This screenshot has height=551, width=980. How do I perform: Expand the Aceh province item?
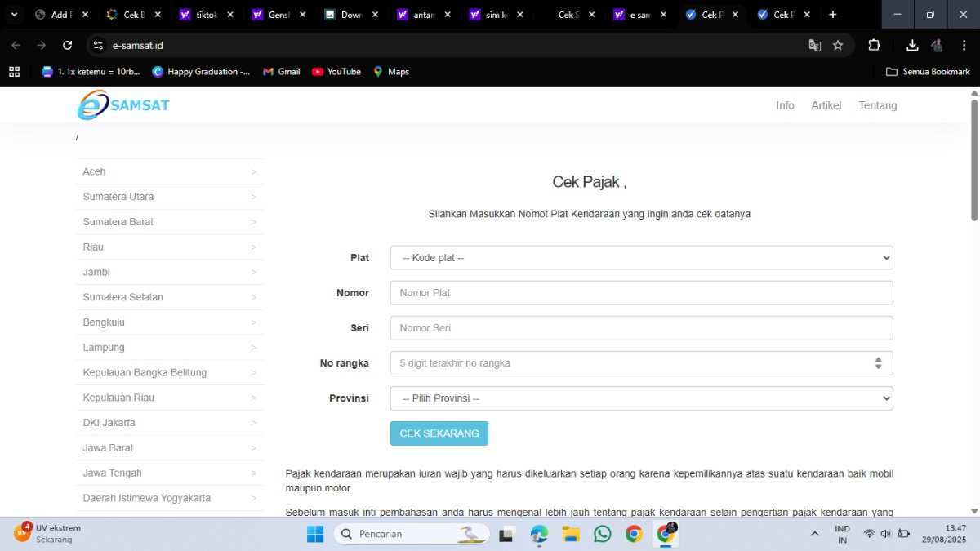170,171
